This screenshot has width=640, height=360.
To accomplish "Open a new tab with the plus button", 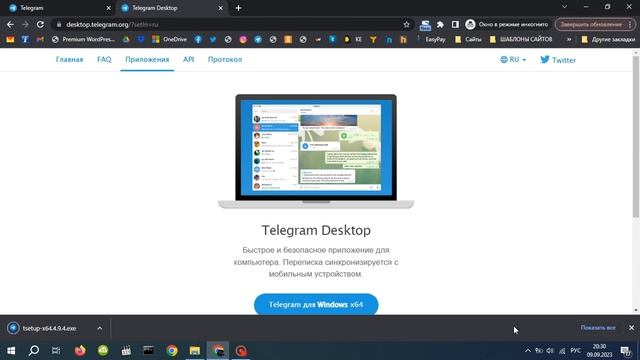I will (x=238, y=8).
